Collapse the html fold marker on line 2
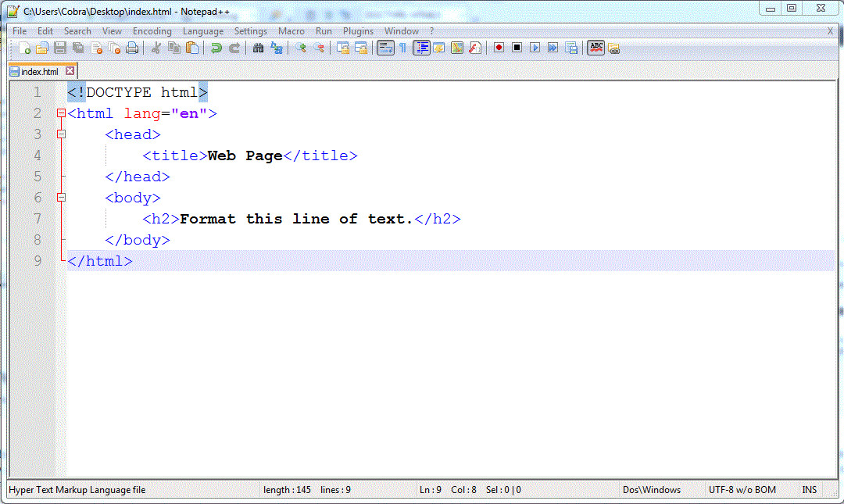The width and height of the screenshot is (844, 504). click(x=62, y=113)
